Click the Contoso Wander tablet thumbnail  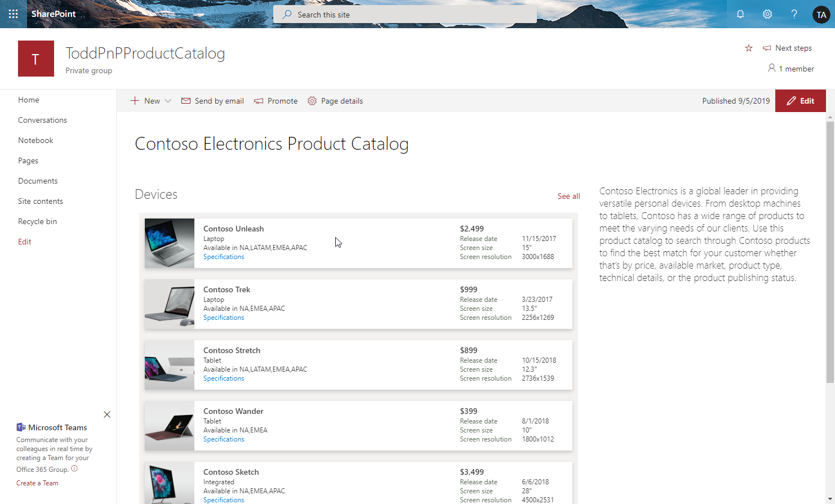pos(170,426)
